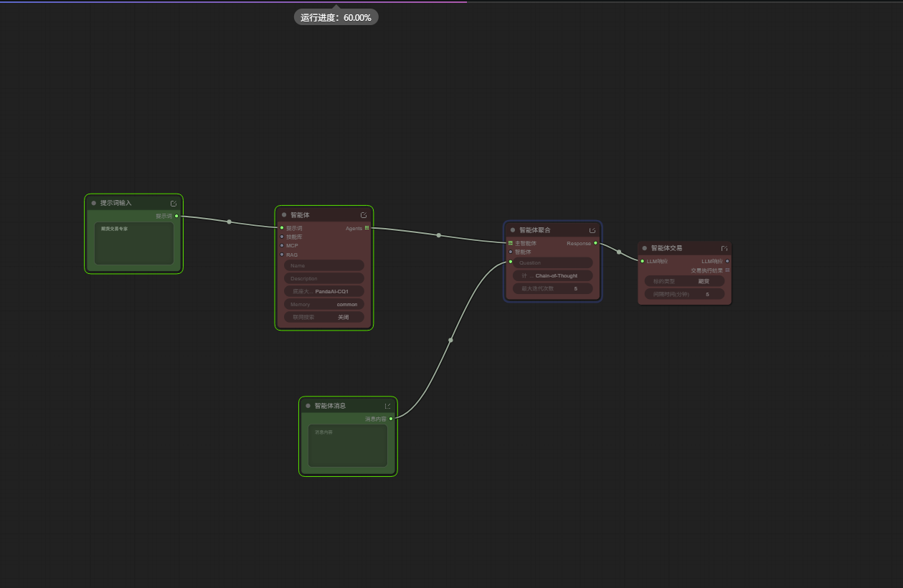This screenshot has width=903, height=588.
Task: Click the 交易执行结果 grid output port
Action: click(727, 270)
